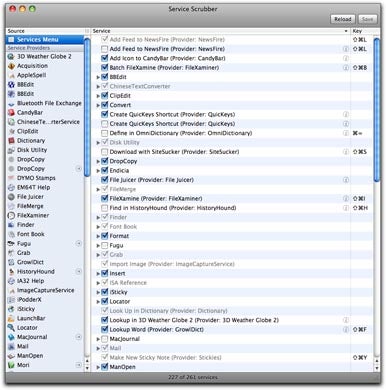Screen dimensions: 386x390
Task: Click the LaunchBar provider icon
Action: (11, 318)
